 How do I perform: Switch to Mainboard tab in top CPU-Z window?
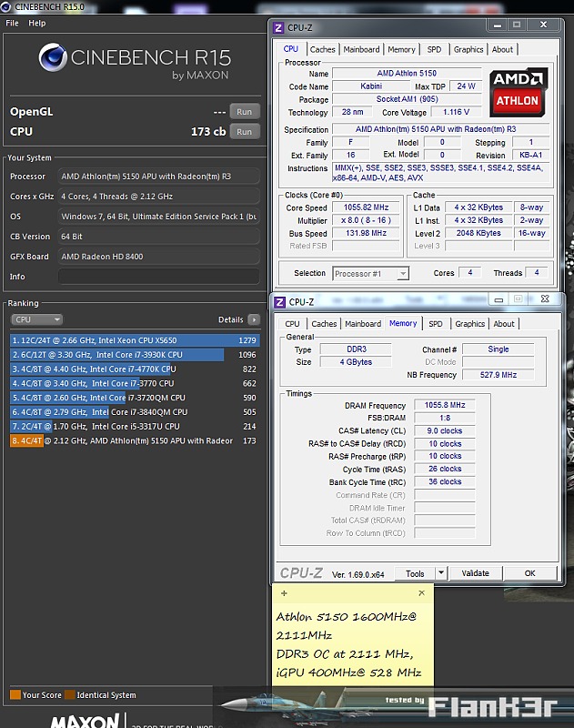coord(361,49)
